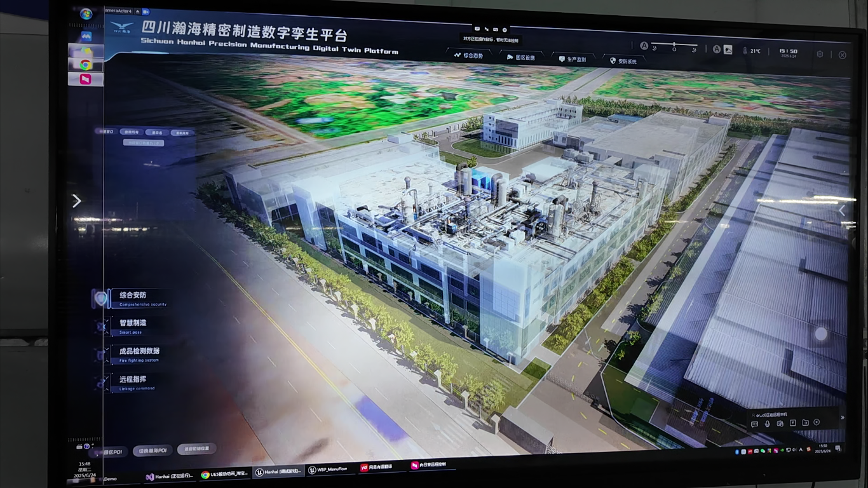Open the 综合态势 tab

click(469, 56)
